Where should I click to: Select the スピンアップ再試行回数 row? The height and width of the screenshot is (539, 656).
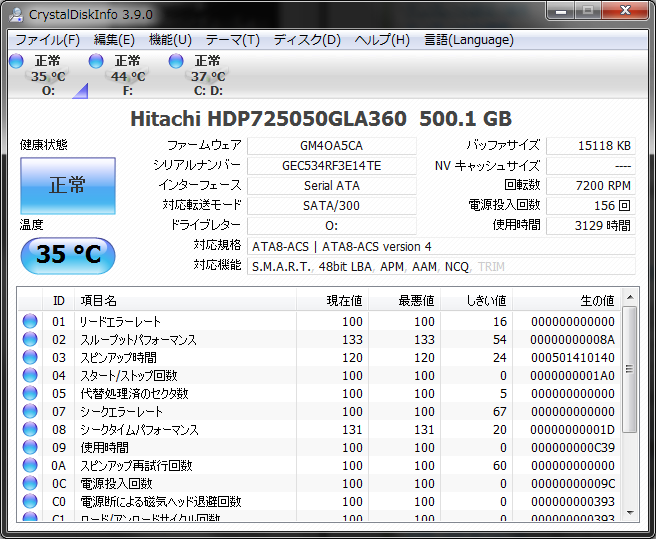tap(319, 465)
